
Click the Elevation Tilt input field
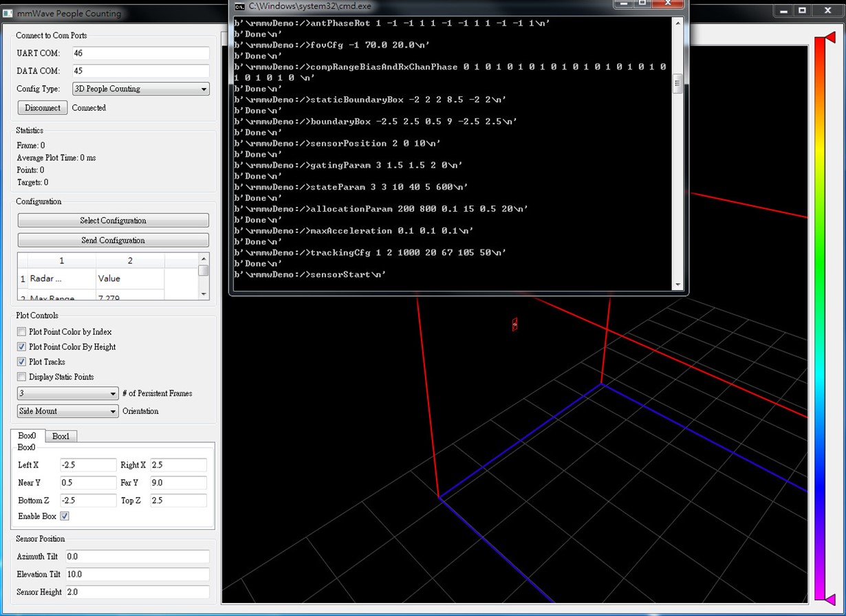coord(138,574)
